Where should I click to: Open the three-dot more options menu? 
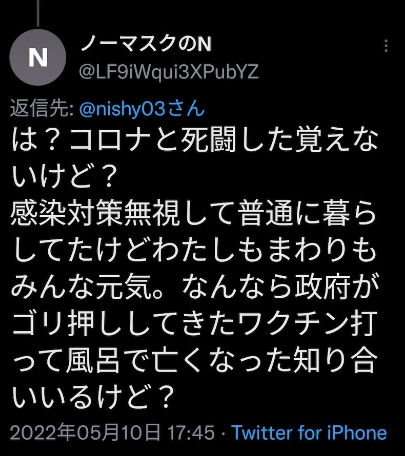[x=386, y=46]
